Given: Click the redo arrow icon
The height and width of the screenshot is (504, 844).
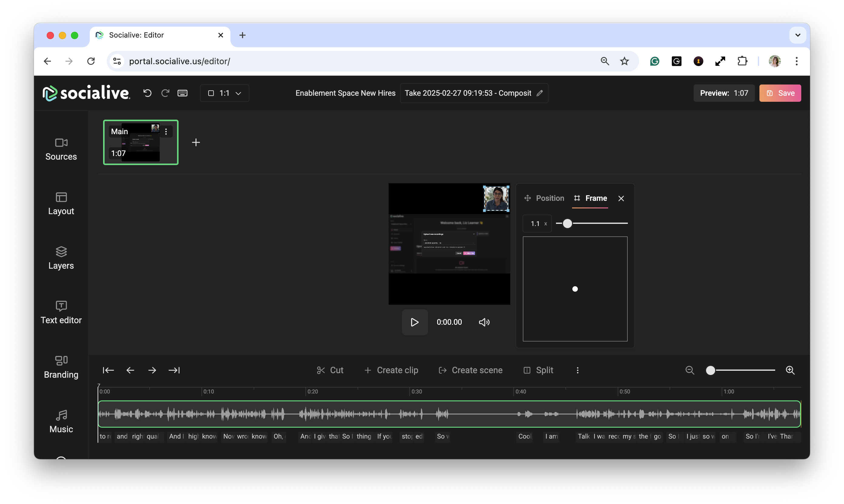Looking at the screenshot, I should (165, 93).
